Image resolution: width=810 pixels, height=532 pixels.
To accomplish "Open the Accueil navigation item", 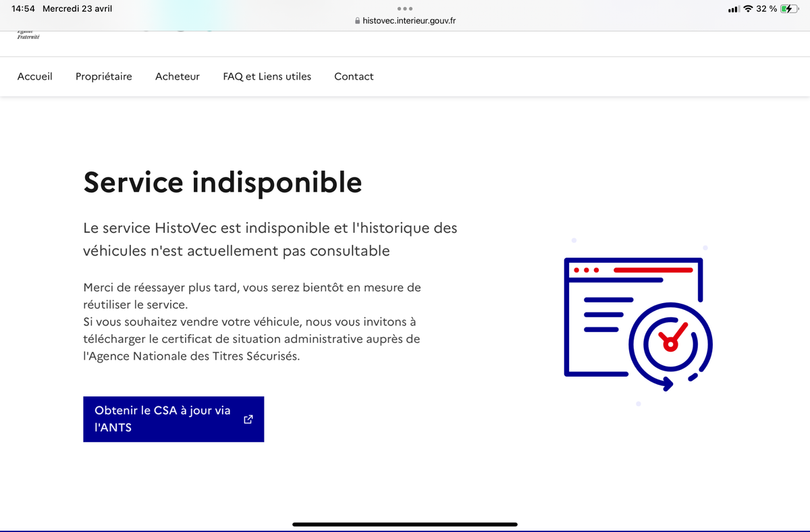I will click(x=34, y=76).
